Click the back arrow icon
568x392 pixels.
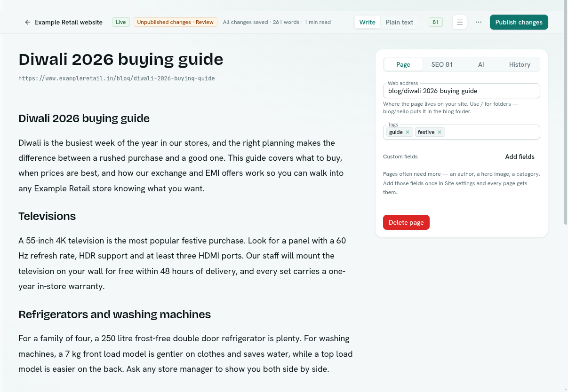click(28, 22)
